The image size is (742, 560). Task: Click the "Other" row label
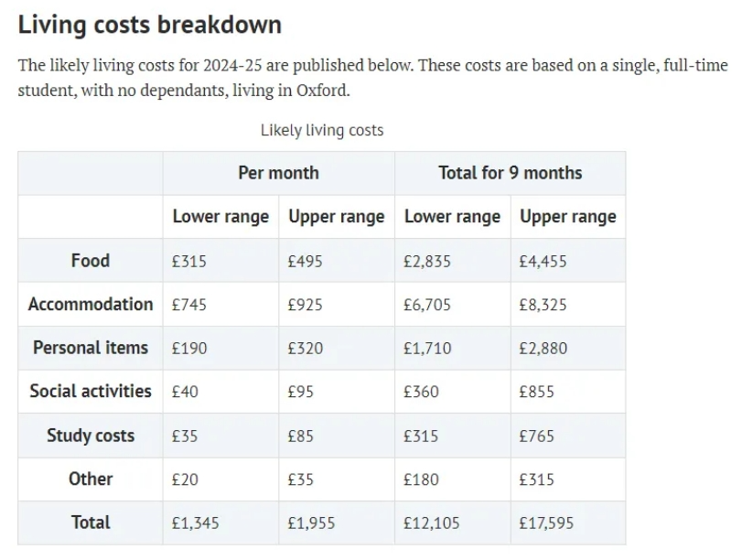pyautogui.click(x=90, y=479)
